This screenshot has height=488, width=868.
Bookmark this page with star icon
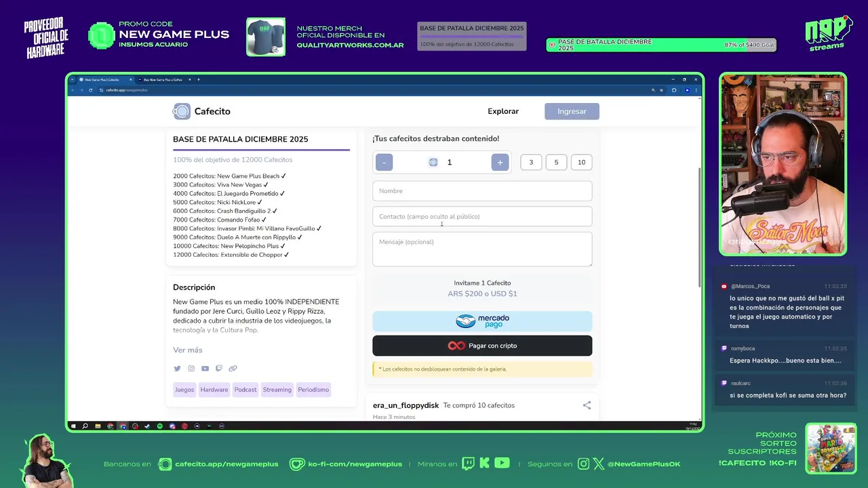point(661,90)
